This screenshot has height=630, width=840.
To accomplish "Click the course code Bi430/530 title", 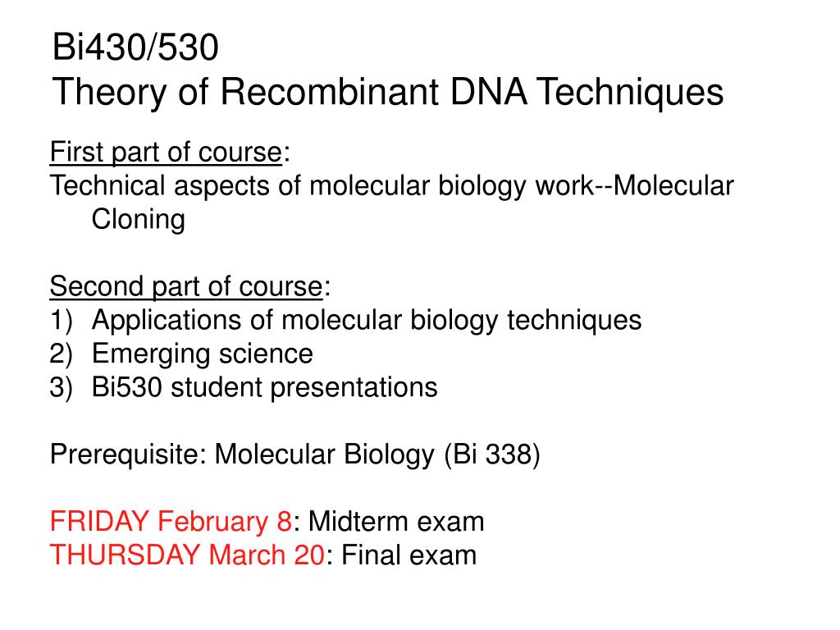I will pos(135,47).
